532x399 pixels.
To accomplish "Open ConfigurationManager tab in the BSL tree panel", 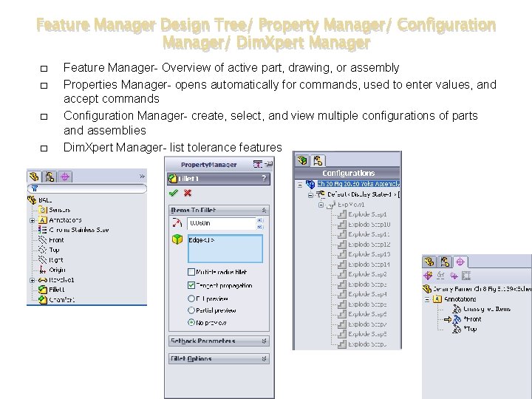I will pos(50,177).
